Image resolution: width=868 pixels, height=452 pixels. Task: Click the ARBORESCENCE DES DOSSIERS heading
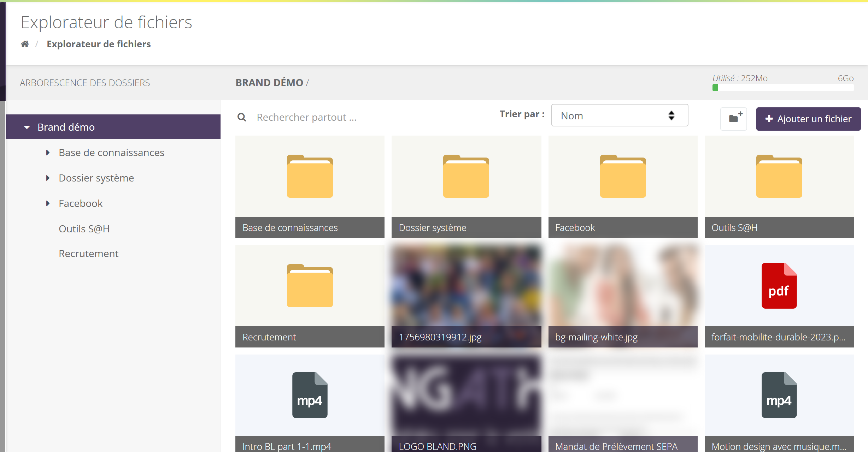point(85,83)
